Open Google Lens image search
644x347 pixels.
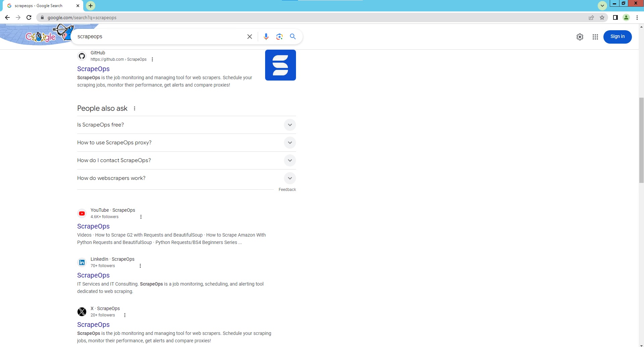(280, 37)
